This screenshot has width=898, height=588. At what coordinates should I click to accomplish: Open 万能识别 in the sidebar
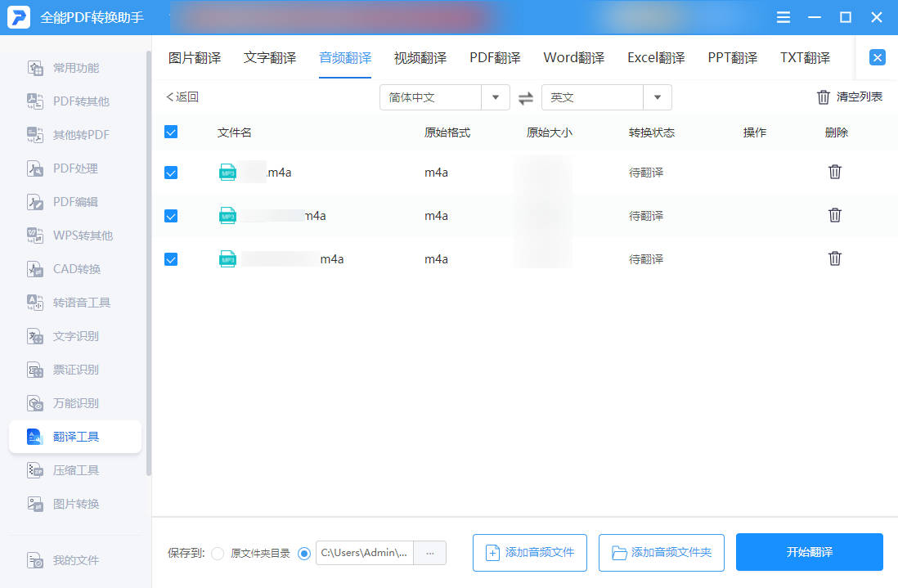(75, 403)
